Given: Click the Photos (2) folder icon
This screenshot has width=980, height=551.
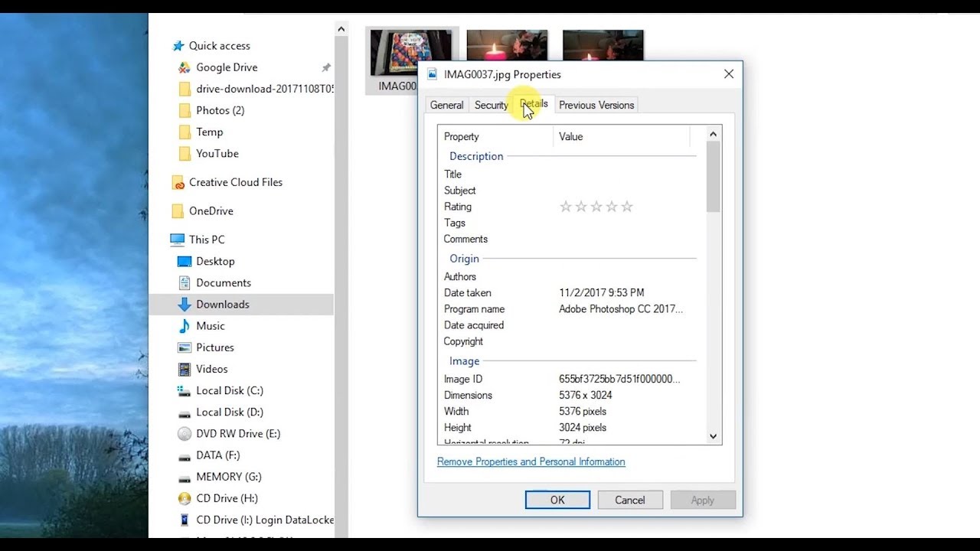Looking at the screenshot, I should [x=185, y=110].
